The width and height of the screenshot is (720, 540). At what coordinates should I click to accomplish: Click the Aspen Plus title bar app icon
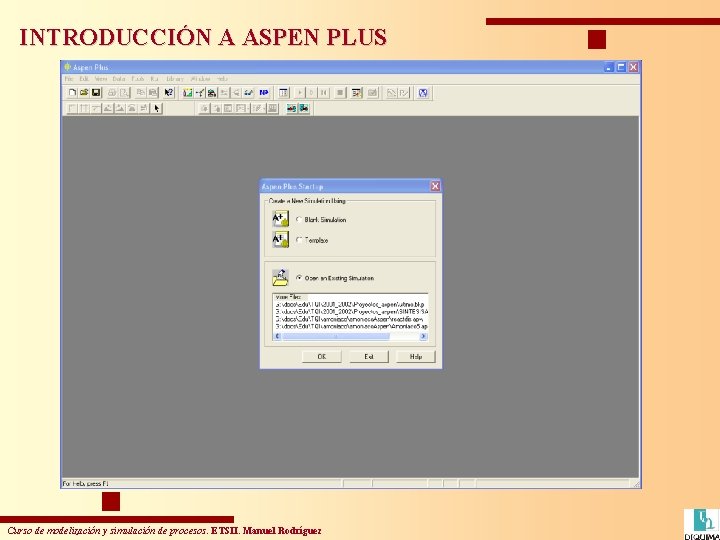(68, 67)
